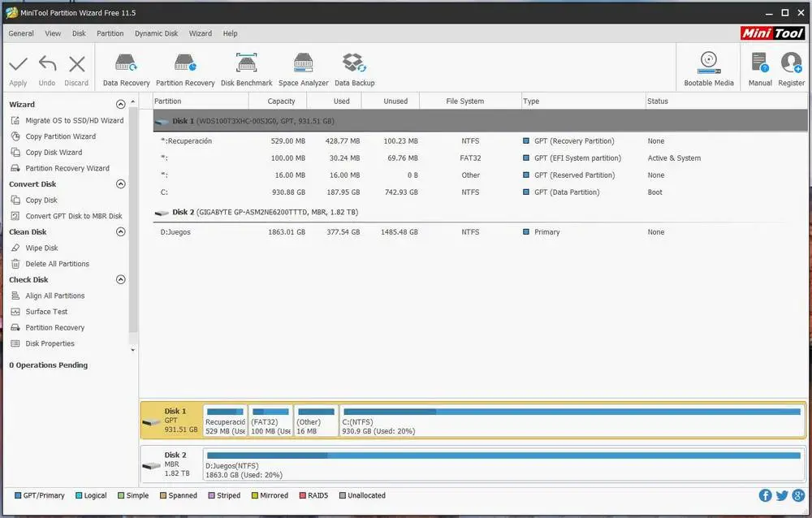Select the Disk 1 header row
The image size is (812, 518).
pyautogui.click(x=480, y=121)
